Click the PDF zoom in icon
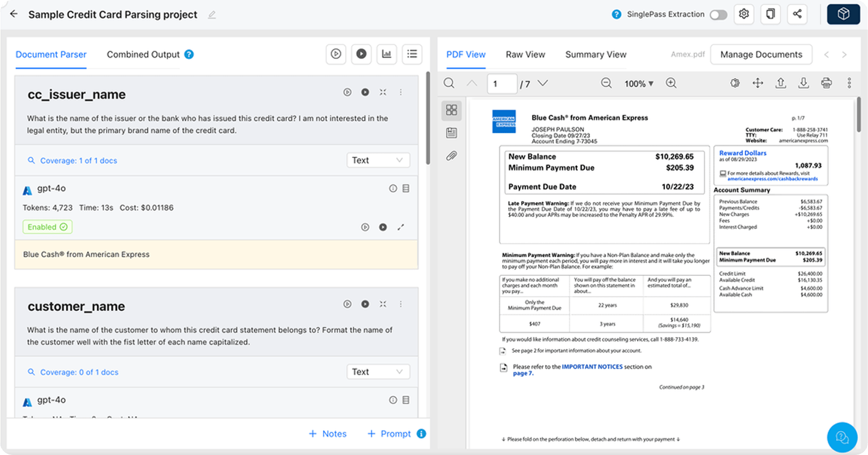This screenshot has width=868, height=455. click(671, 83)
